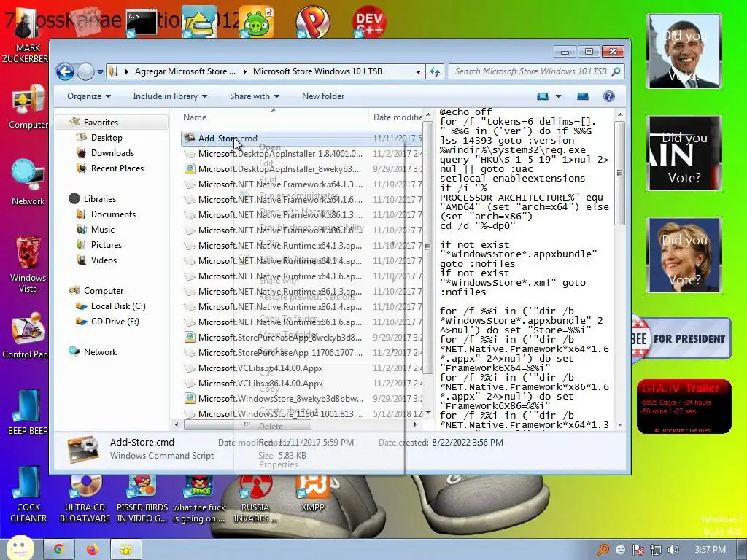Open the Include in library menu
The height and width of the screenshot is (560, 747).
(170, 96)
